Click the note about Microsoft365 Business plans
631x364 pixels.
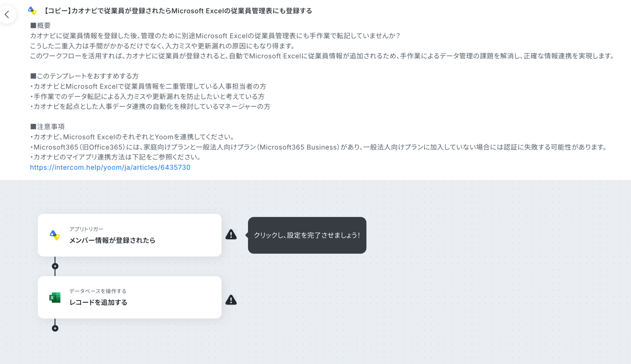(319, 147)
